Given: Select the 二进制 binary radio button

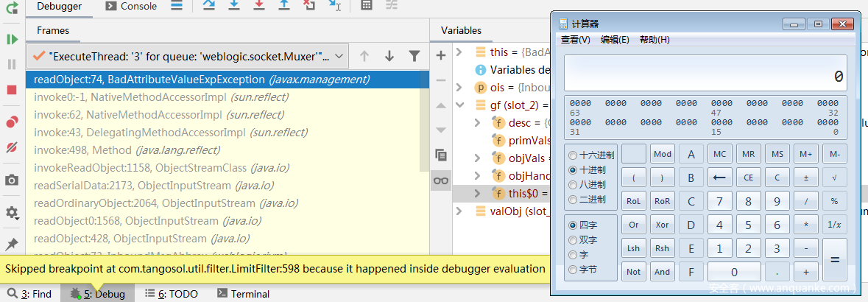Looking at the screenshot, I should click(x=574, y=200).
